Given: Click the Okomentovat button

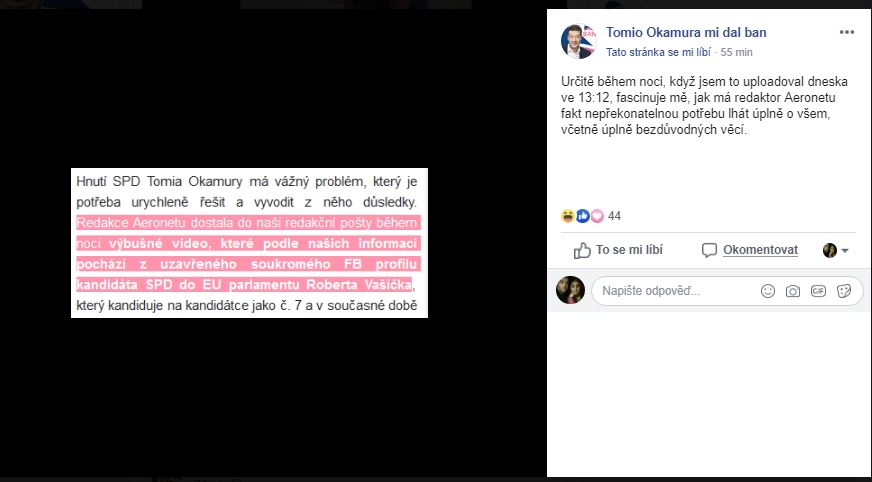Looking at the screenshot, I should click(x=750, y=250).
